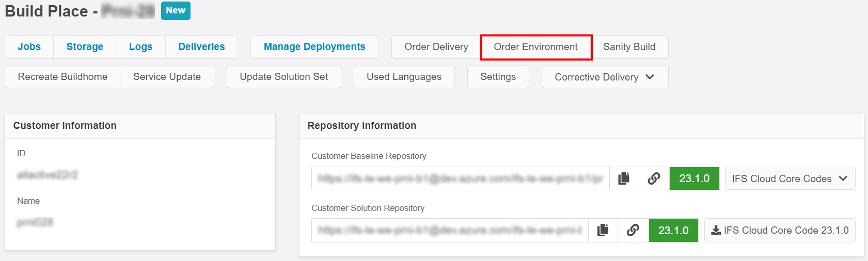The height and width of the screenshot is (261, 868).
Task: Open the Corrective Delivery dropdown
Action: click(605, 77)
